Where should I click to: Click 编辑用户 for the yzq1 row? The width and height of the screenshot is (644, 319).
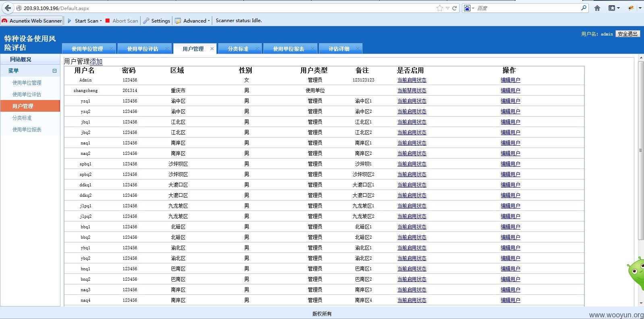510,101
